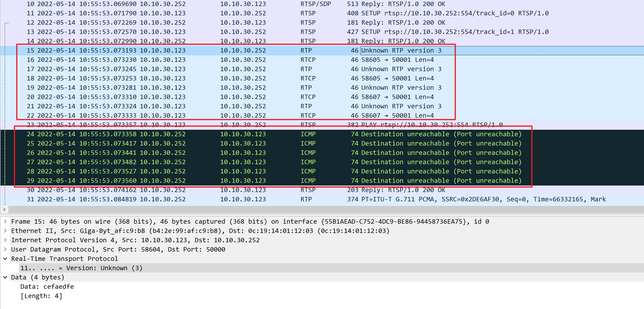Screen dimensions: 644x309
Task: Select packet 30 RTSP 200 OK reply
Action: [322, 190]
